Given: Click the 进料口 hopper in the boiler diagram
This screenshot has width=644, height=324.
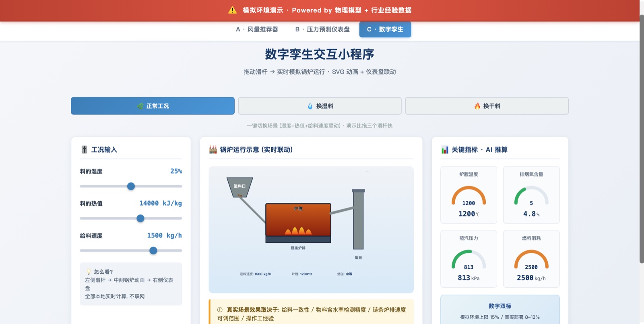Looking at the screenshot, I should [240, 188].
